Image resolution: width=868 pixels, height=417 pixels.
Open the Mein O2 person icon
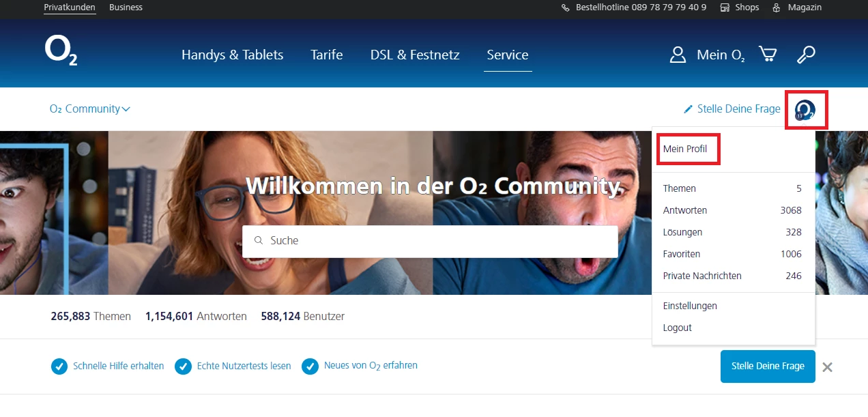click(x=678, y=55)
